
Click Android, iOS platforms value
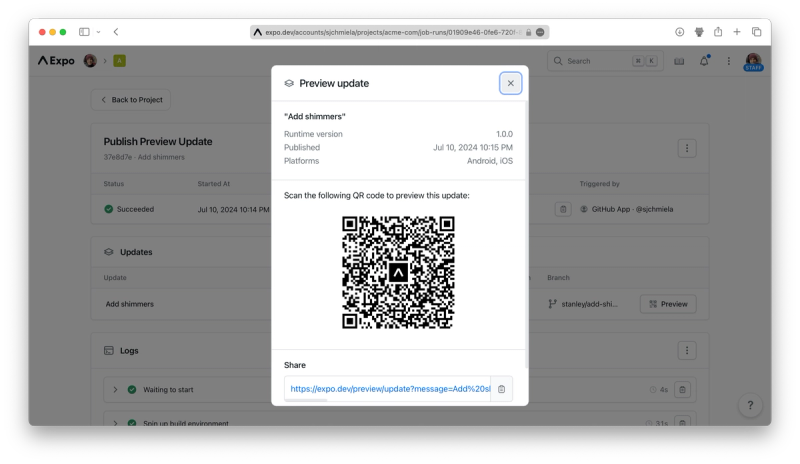tap(490, 161)
